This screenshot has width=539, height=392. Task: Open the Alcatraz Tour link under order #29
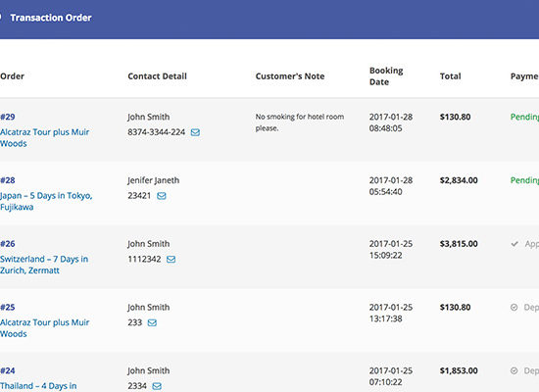pos(45,138)
